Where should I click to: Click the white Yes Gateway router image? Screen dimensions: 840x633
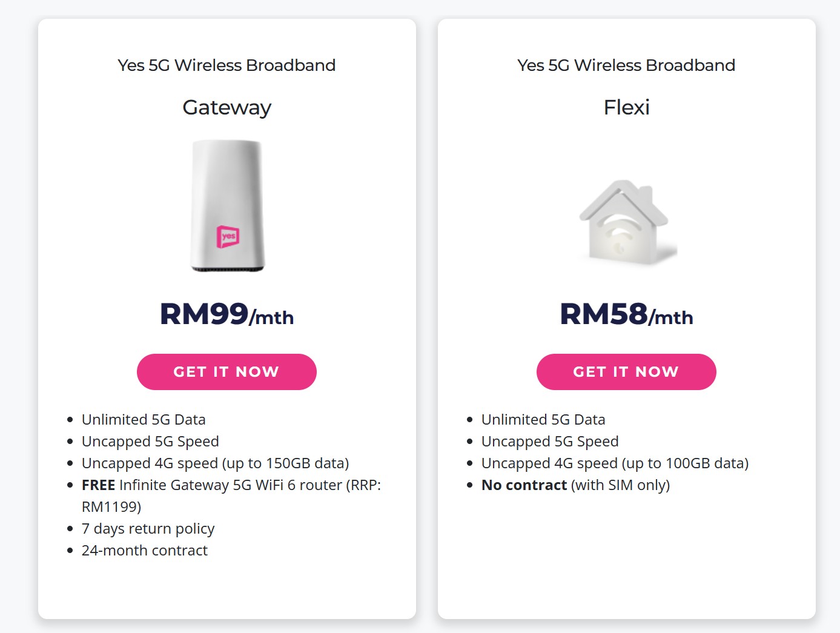[228, 206]
